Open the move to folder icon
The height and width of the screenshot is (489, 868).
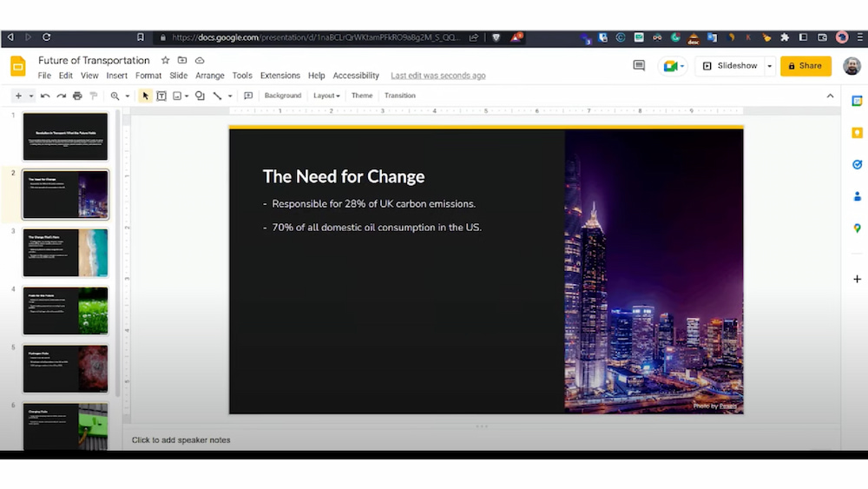point(182,60)
